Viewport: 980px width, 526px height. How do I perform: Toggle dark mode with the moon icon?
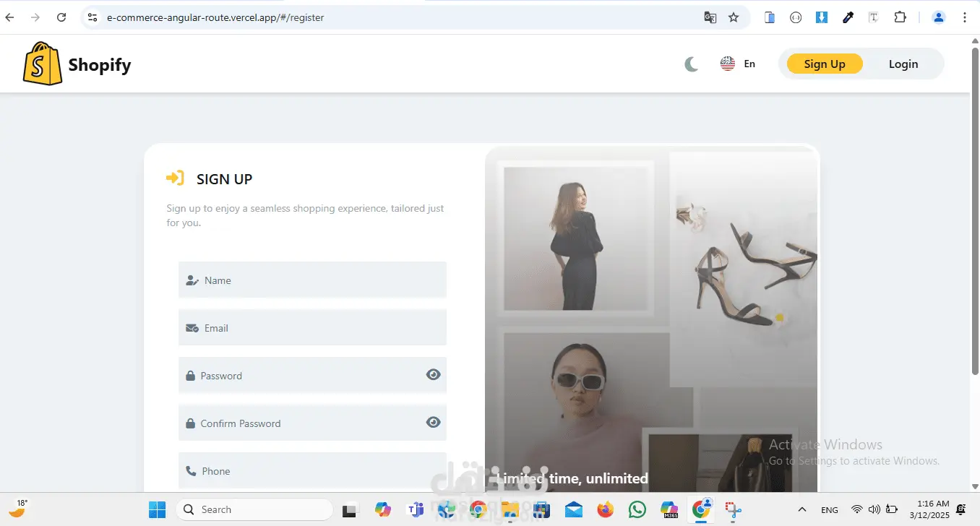click(692, 64)
